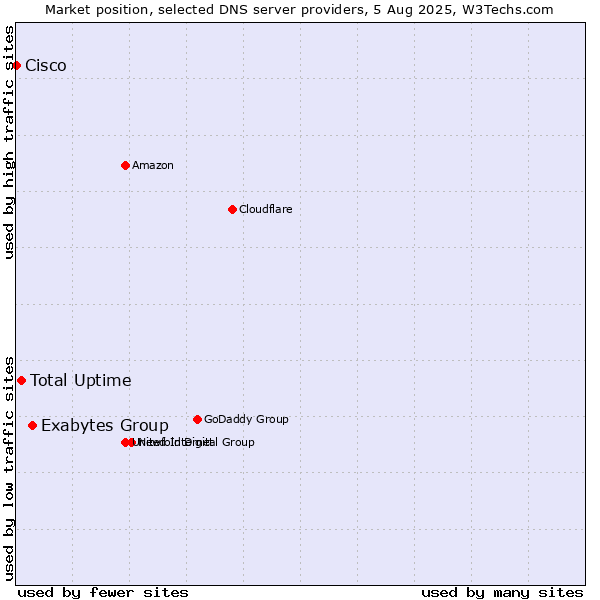Image resolution: width=600 pixels, height=600 pixels.
Task: Click the red data point for Exabytes Group
Action: tap(33, 426)
